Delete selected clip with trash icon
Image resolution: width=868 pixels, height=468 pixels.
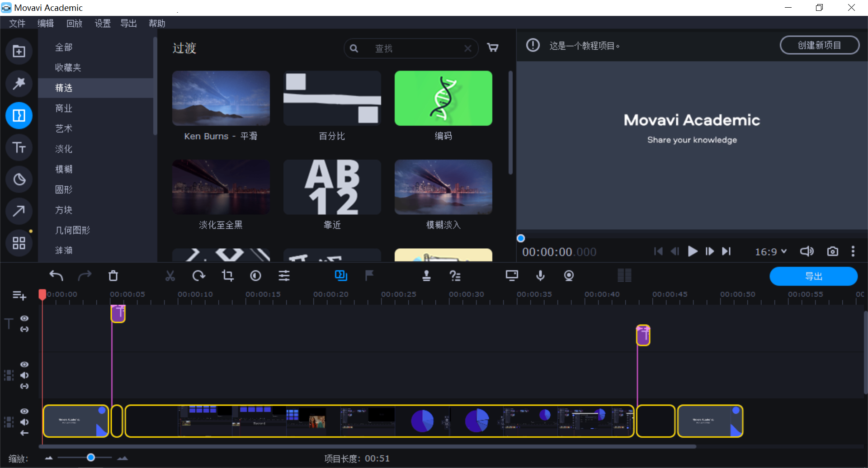113,275
